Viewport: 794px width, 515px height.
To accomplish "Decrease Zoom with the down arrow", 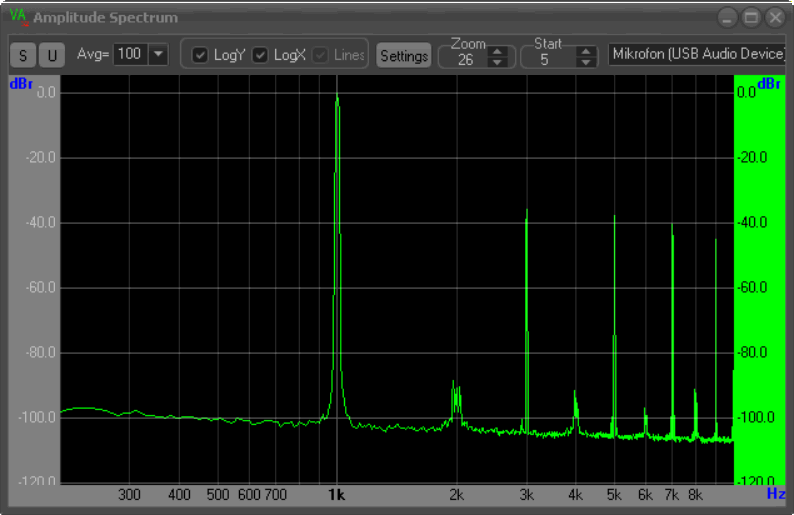I will [x=497, y=62].
